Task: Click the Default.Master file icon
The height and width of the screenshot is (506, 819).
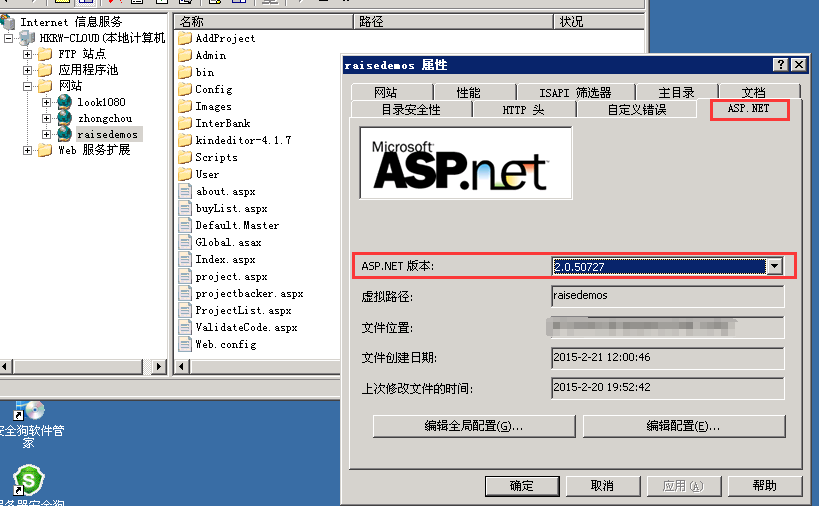Action: coord(185,225)
